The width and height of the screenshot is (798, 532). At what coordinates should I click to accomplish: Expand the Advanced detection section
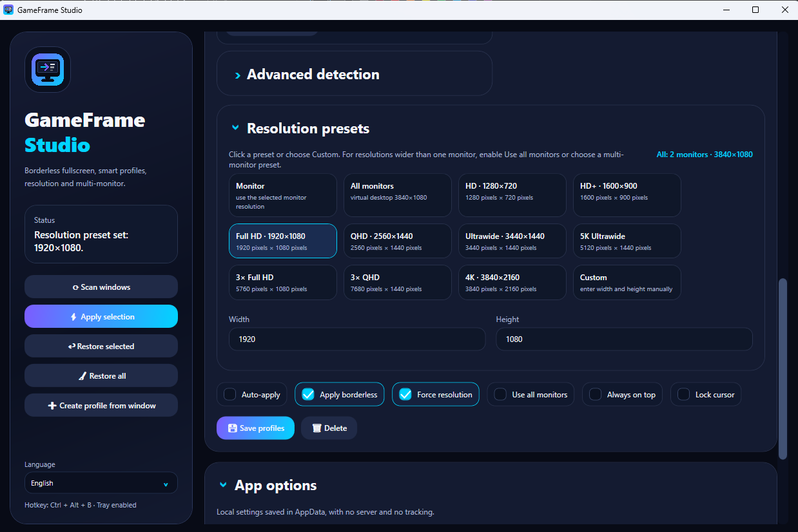click(x=354, y=74)
